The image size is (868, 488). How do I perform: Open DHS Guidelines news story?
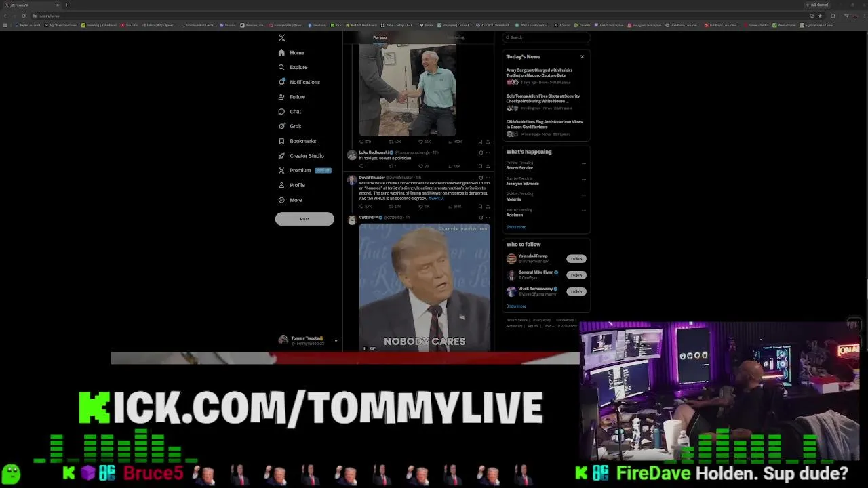tap(545, 127)
